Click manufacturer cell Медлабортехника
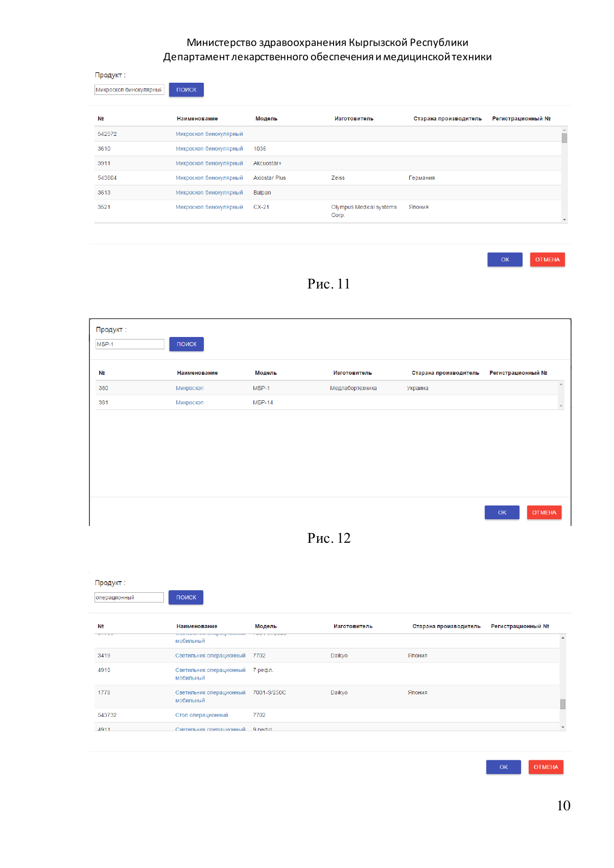Viewport: 614px width, 868px height. [353, 388]
